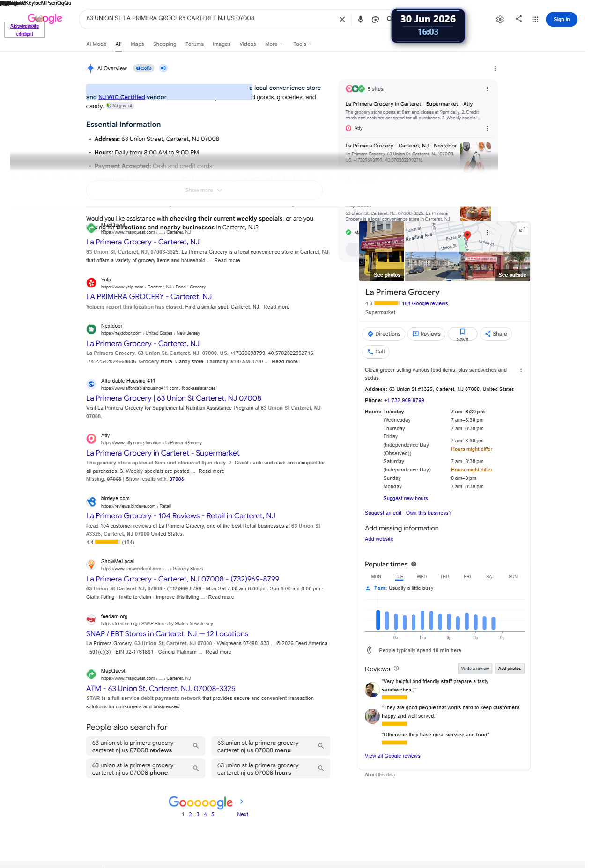Click the ShowMeLocal favicon icon
The width and height of the screenshot is (592, 868).
pyautogui.click(x=91, y=565)
